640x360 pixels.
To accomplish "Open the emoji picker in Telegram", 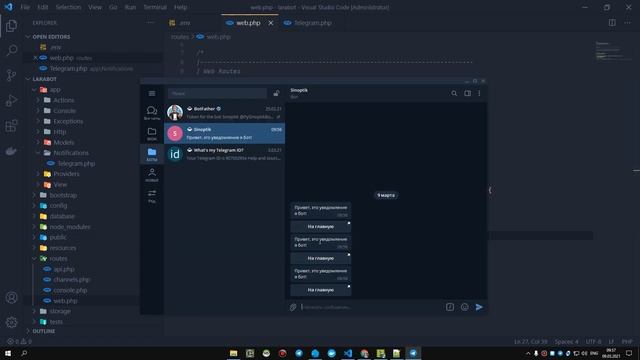I will coord(464,307).
